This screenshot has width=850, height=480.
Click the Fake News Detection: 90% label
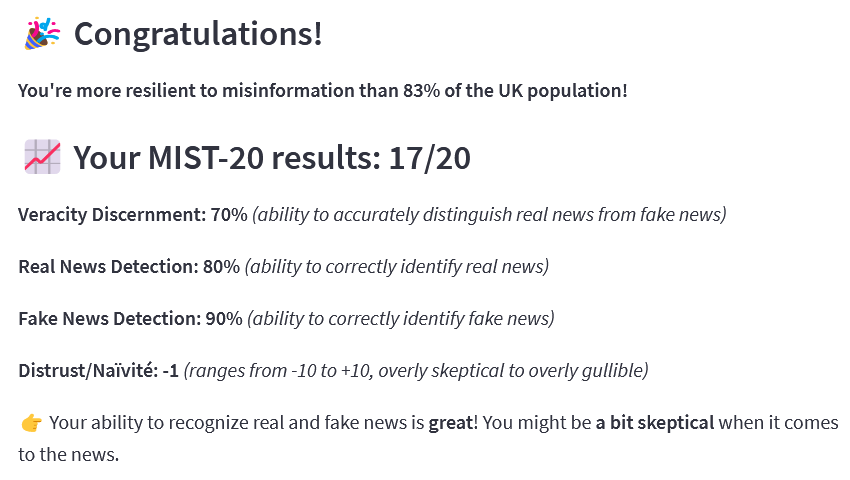130,319
